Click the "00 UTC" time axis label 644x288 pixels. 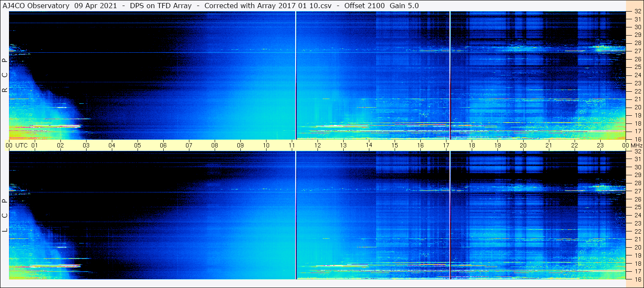[17, 145]
